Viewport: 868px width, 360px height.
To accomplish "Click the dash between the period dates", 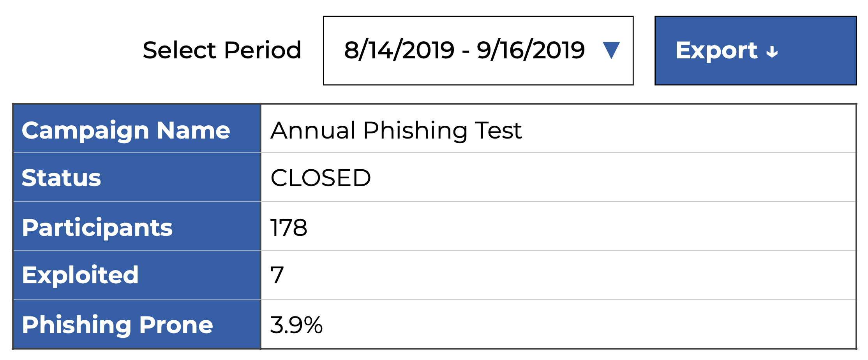I will point(466,52).
